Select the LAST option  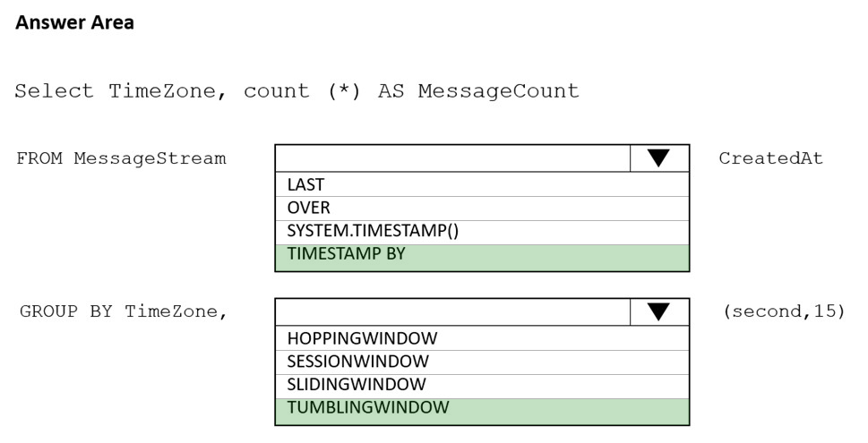tap(482, 184)
